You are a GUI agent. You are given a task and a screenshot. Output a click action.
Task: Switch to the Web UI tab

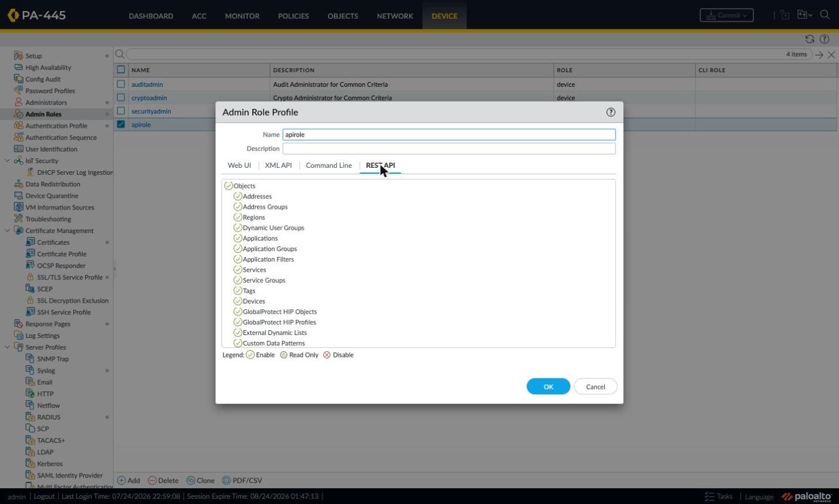pos(239,165)
